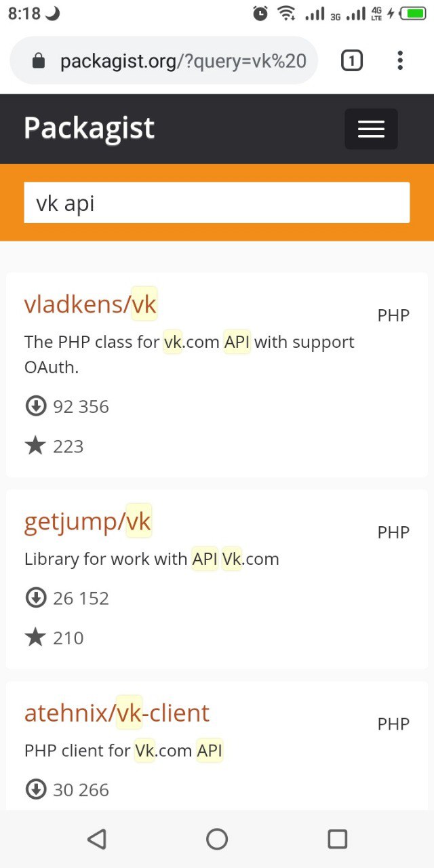Tap download icon for getjump/vk
Screen dimensions: 434x868
(x=35, y=598)
